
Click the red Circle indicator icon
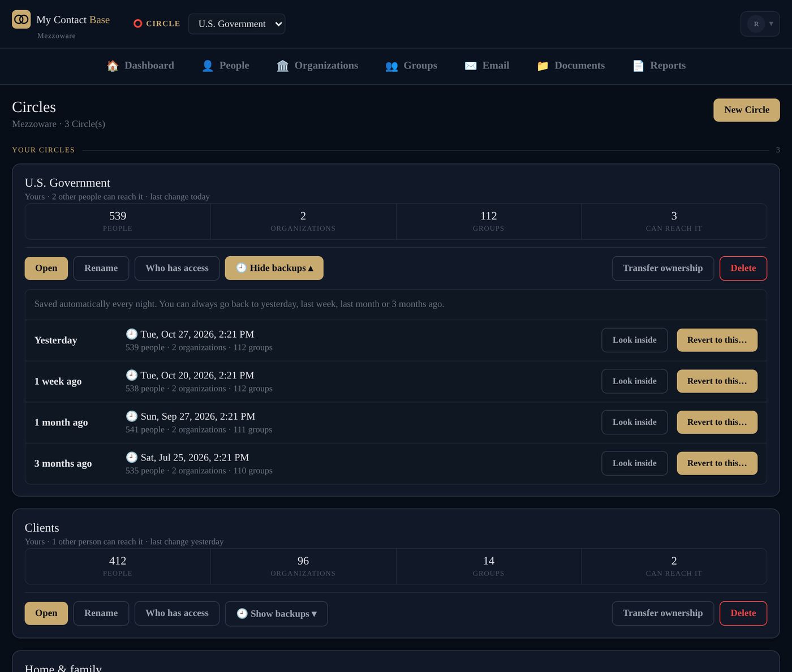[x=137, y=24]
